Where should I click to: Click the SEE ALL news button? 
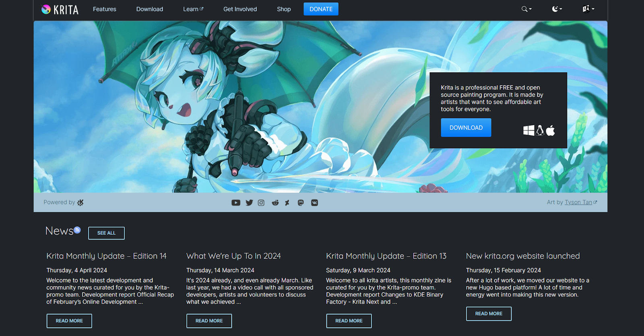[x=106, y=233]
